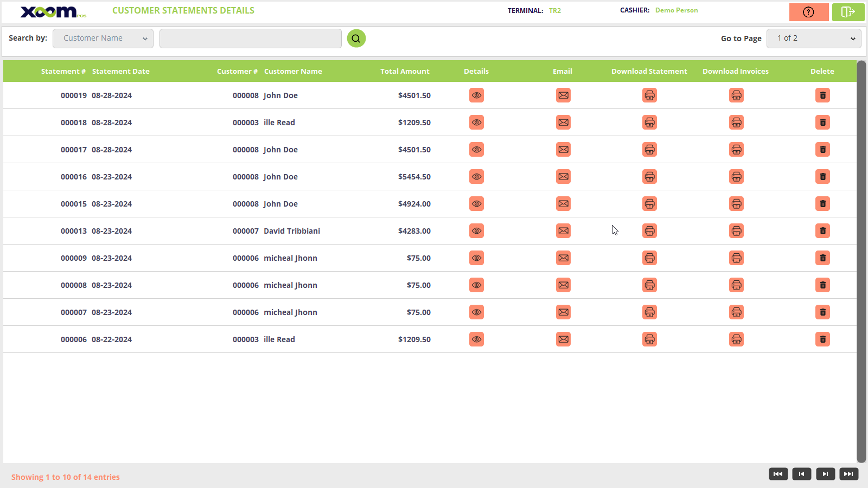Screen dimensions: 868x488
Task: Click the search text input field
Action: coord(250,38)
